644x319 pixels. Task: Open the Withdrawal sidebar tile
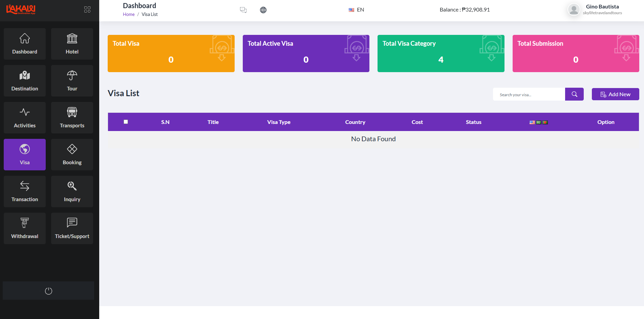(x=25, y=229)
